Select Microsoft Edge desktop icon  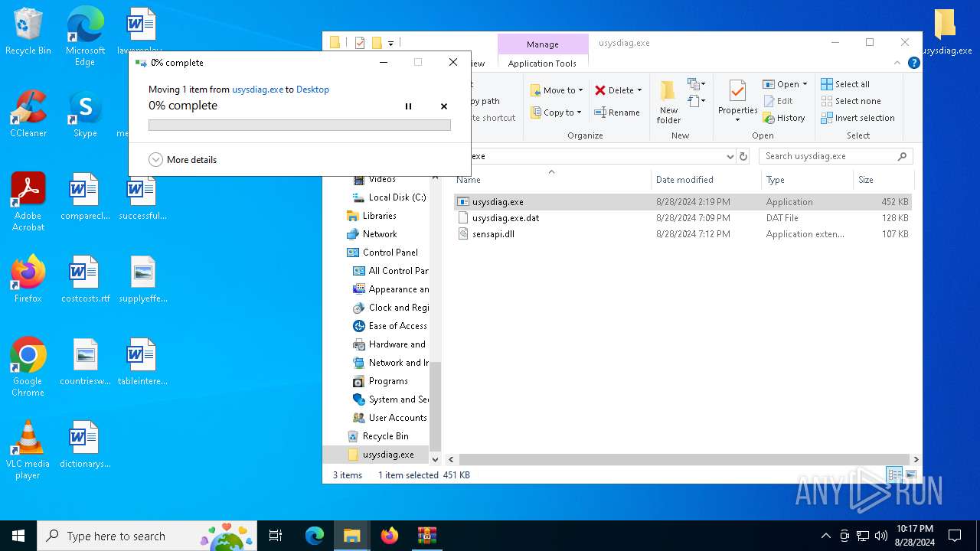pos(85,37)
